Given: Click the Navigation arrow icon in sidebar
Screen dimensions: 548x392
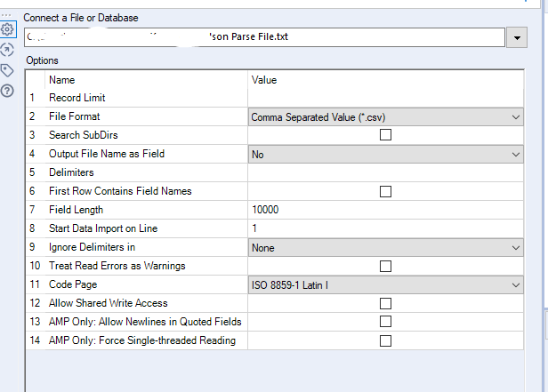Looking at the screenshot, I should [8, 50].
